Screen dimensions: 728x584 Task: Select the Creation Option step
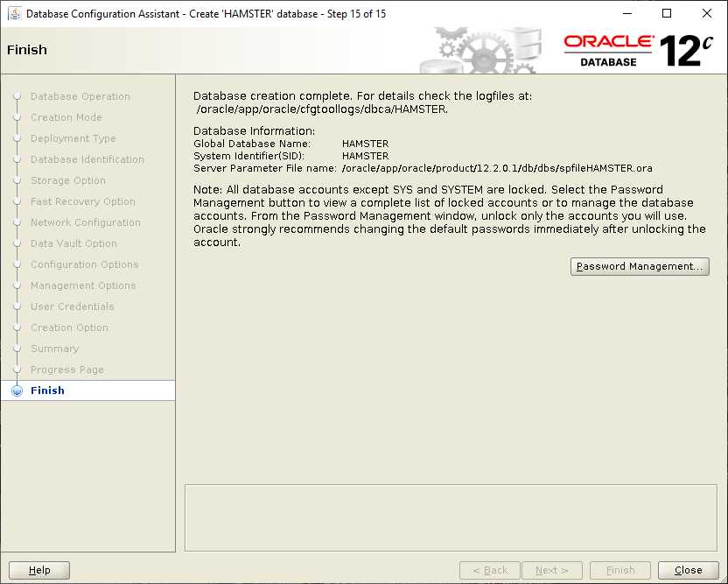70,327
